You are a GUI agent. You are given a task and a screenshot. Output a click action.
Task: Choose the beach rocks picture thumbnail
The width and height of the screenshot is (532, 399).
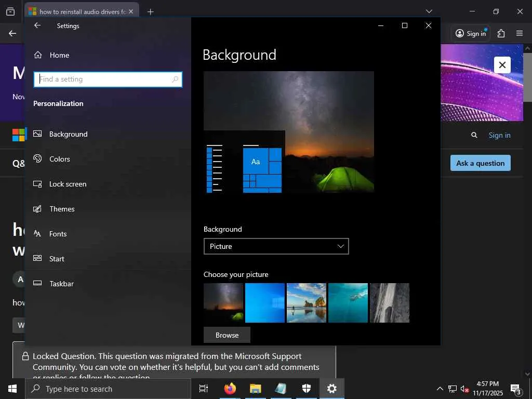307,303
